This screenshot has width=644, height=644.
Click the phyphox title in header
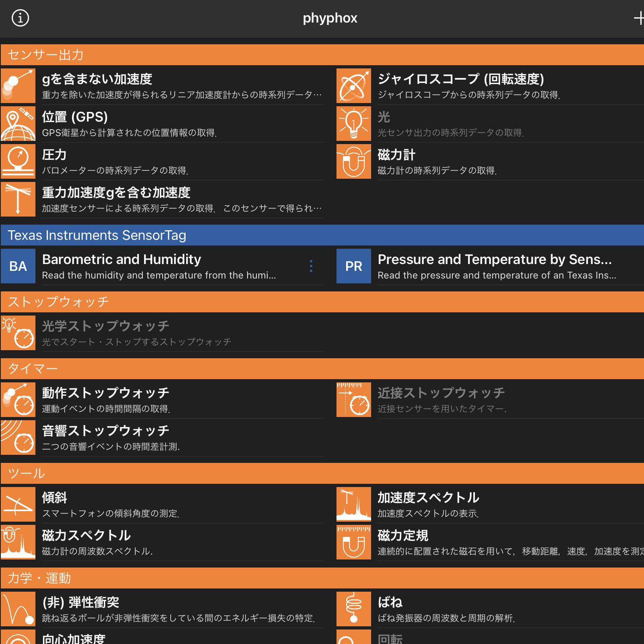click(330, 18)
